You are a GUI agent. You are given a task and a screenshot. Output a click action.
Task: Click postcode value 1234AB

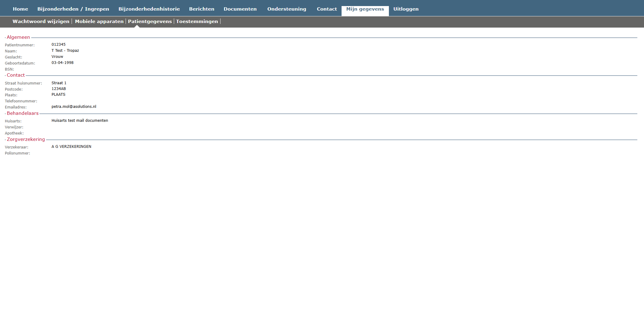coord(59,89)
